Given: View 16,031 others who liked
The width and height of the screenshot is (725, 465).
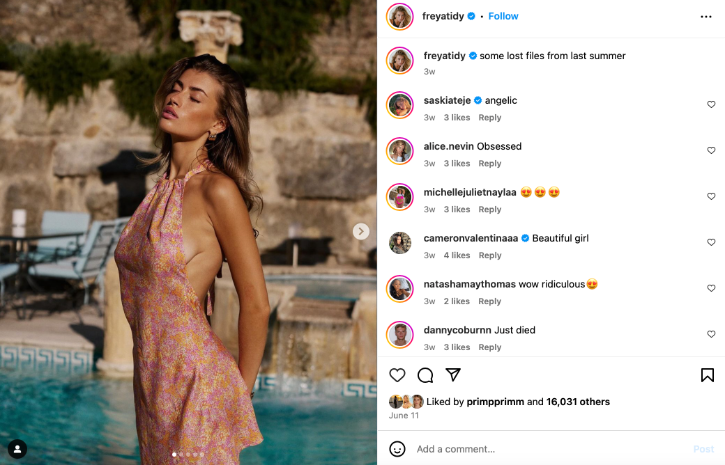Looking at the screenshot, I should click(x=578, y=402).
